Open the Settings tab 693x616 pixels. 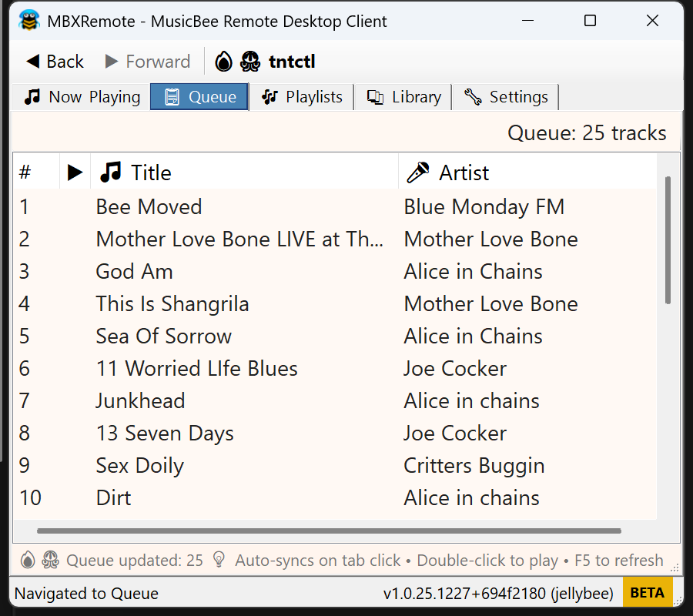pos(506,97)
